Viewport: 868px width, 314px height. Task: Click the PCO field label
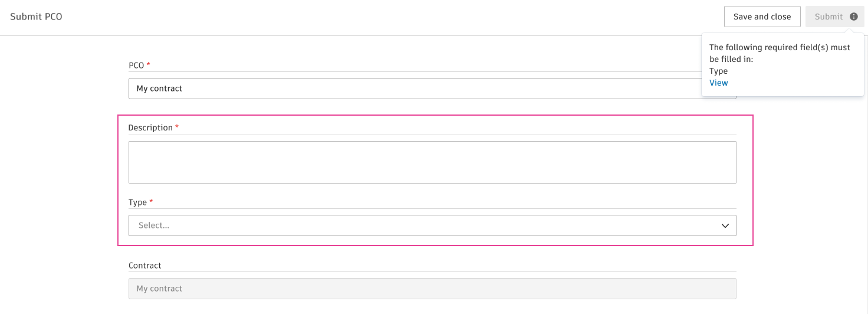[x=136, y=65]
